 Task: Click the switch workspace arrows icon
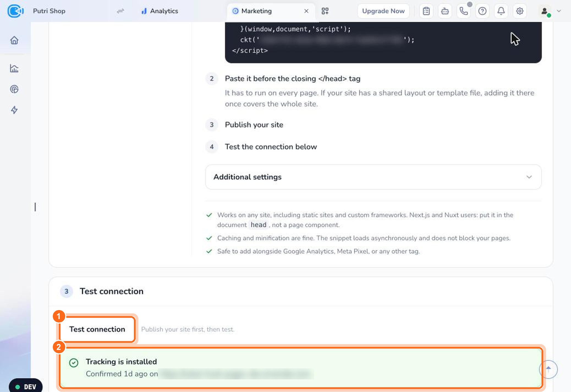[120, 11]
